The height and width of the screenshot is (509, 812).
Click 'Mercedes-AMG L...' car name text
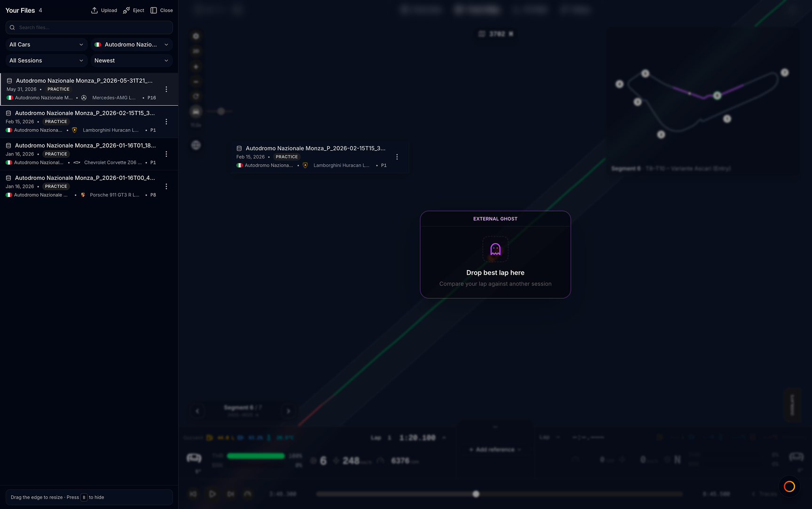point(114,98)
